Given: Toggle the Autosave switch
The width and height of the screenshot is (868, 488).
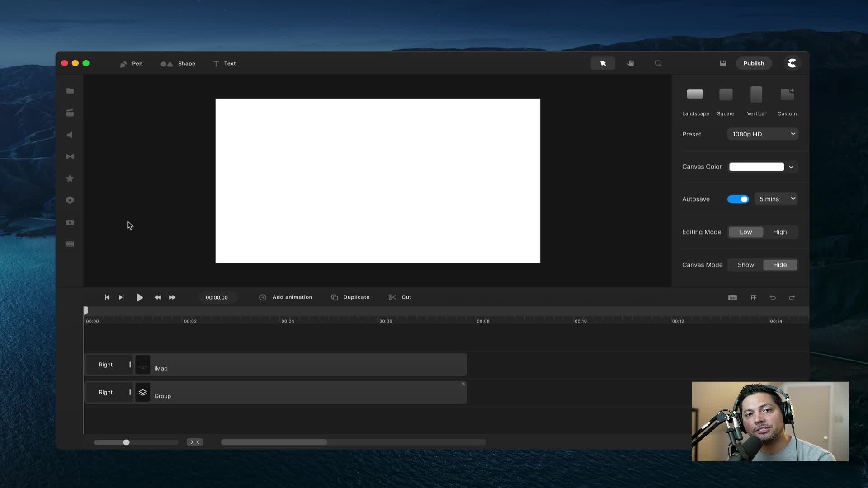Looking at the screenshot, I should 738,199.
